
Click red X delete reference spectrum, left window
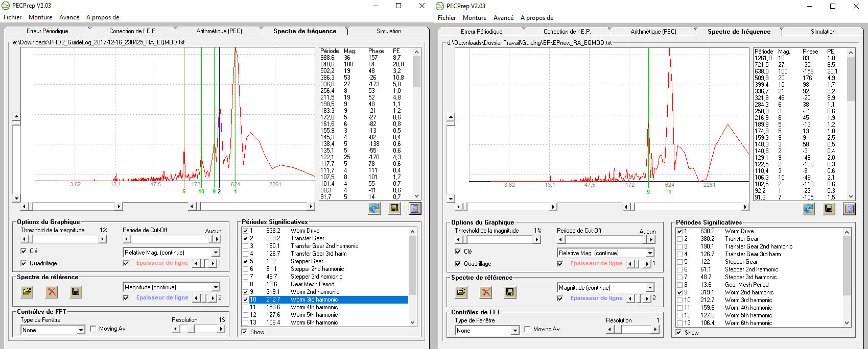[52, 292]
